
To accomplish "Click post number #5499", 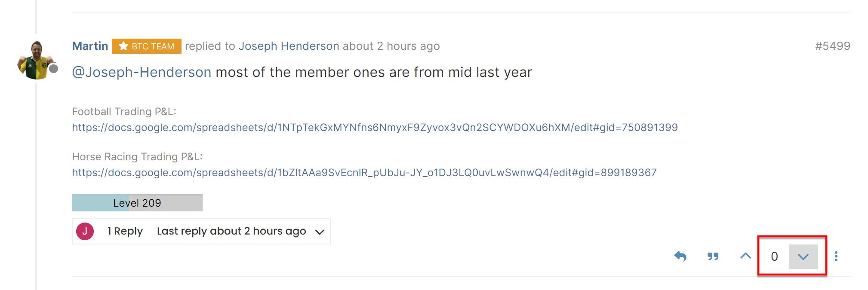I will [832, 46].
